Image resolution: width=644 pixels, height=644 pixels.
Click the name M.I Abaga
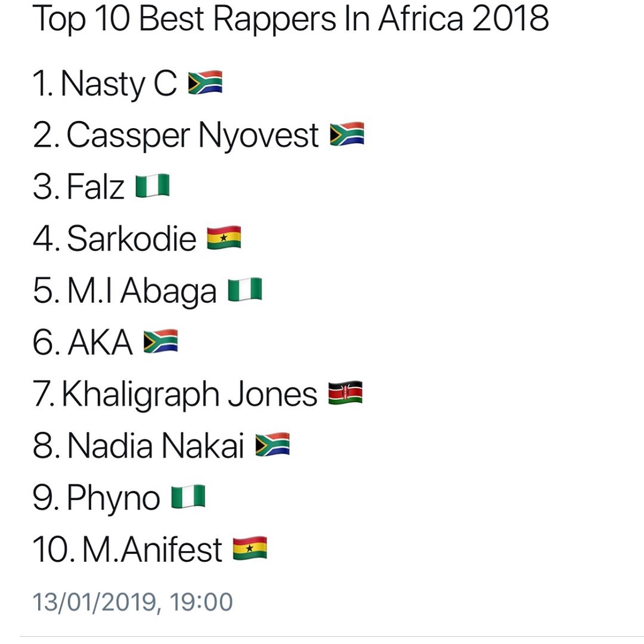[142, 291]
